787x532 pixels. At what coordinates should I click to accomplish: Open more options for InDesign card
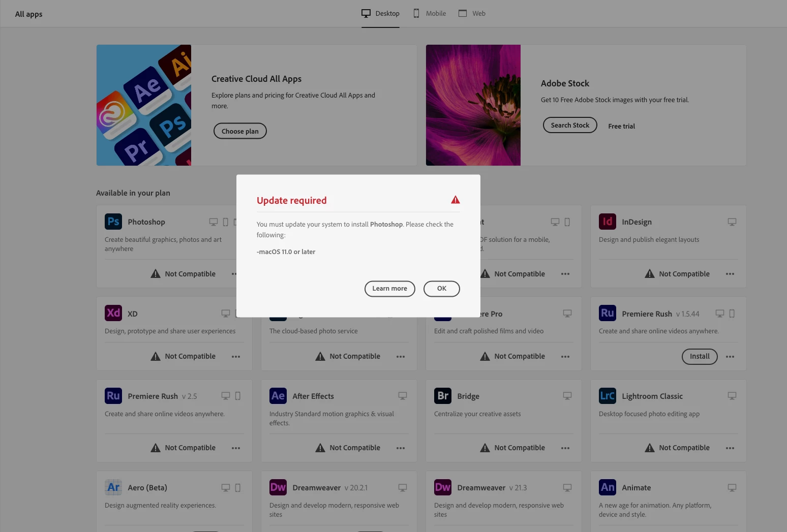pyautogui.click(x=730, y=274)
